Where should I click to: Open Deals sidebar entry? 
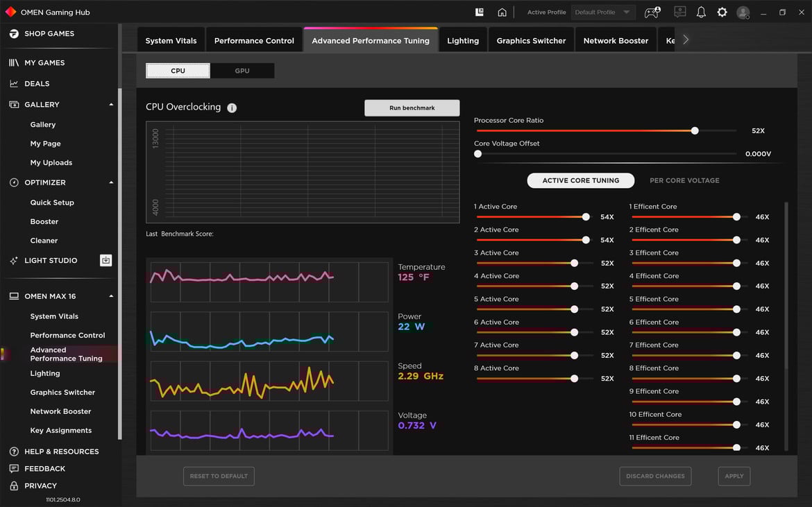(x=37, y=83)
